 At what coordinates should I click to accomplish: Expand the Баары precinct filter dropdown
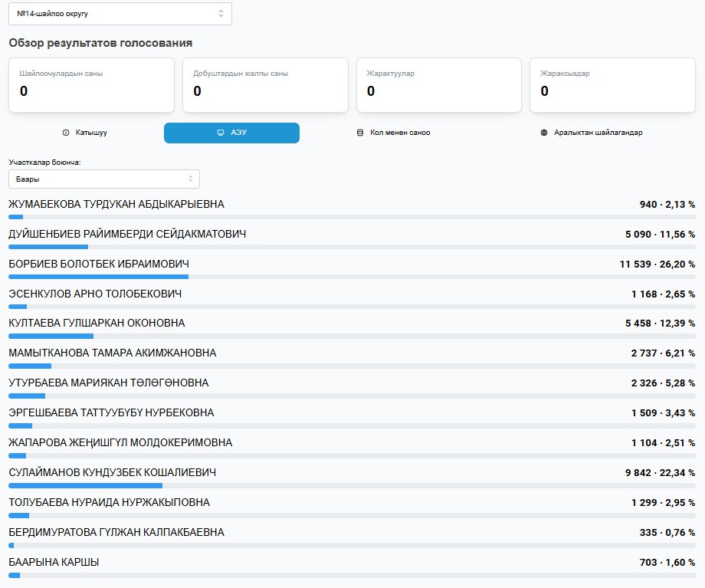pos(103,179)
